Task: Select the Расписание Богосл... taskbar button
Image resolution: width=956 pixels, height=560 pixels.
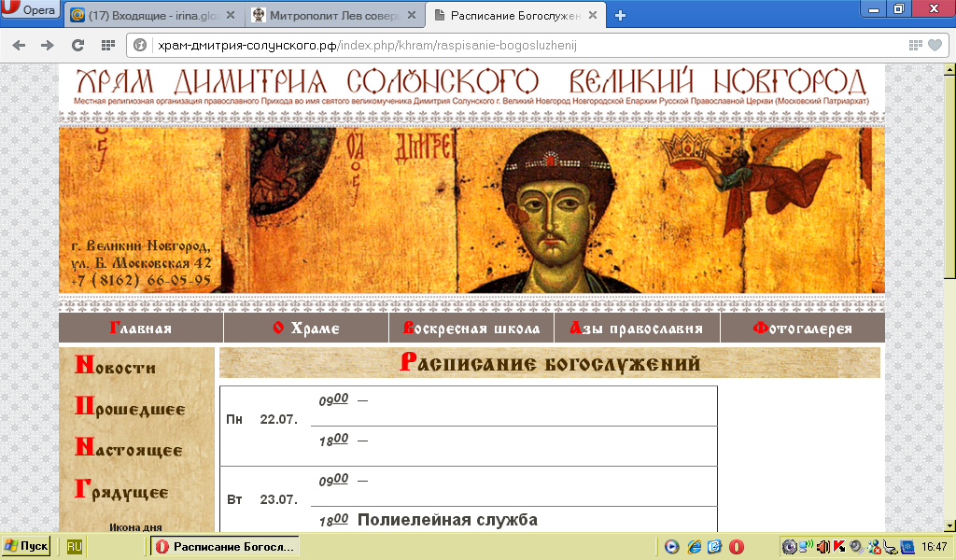Action: (x=226, y=547)
